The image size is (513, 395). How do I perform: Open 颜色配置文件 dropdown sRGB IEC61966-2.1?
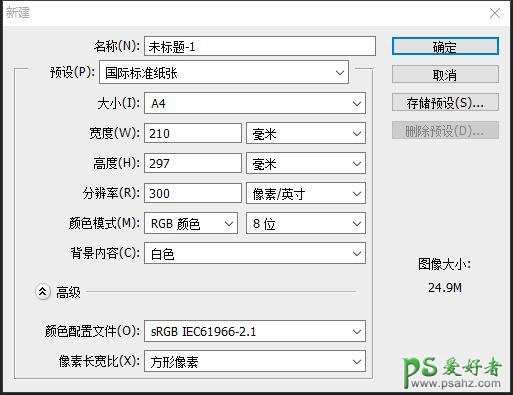[255, 331]
